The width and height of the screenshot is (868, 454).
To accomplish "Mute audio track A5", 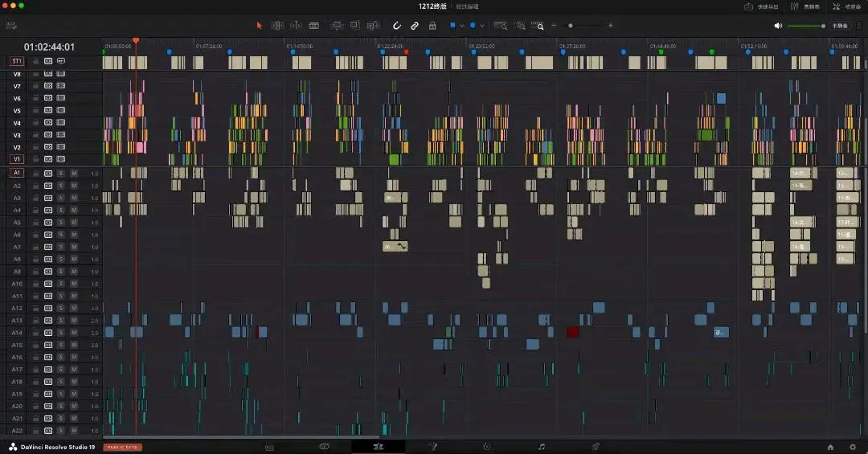I will click(x=74, y=222).
